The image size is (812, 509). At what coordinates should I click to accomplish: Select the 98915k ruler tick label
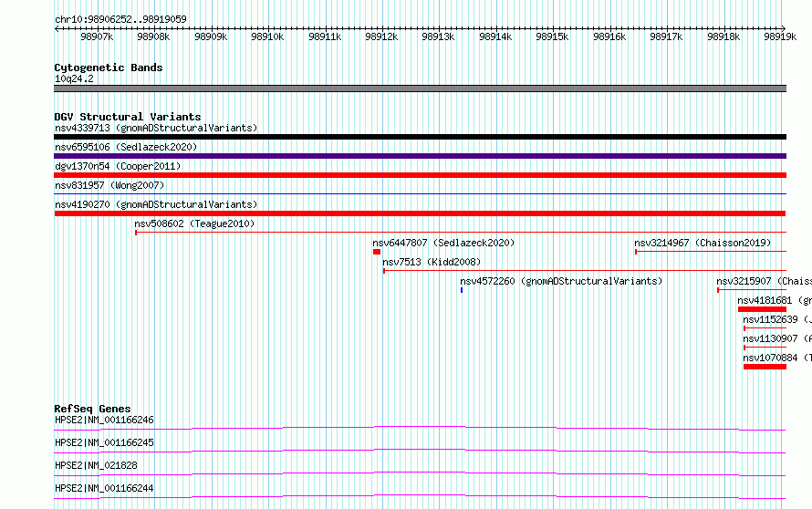tap(552, 36)
